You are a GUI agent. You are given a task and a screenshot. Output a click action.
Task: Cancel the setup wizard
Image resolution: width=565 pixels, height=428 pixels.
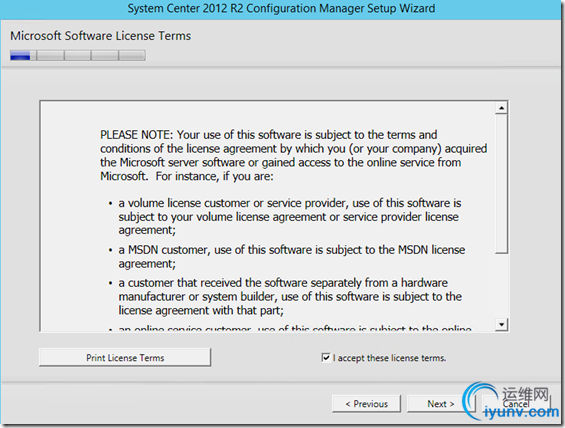[x=516, y=404]
